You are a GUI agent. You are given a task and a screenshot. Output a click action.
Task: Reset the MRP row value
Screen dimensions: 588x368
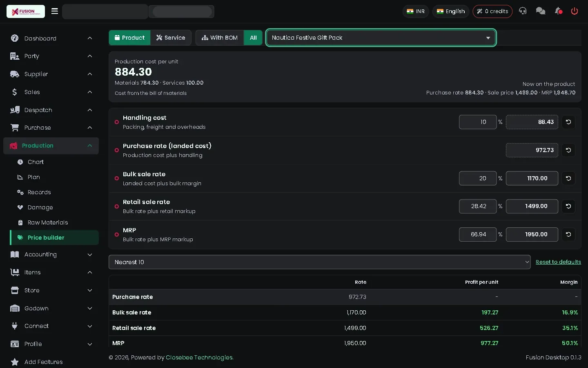click(x=568, y=234)
